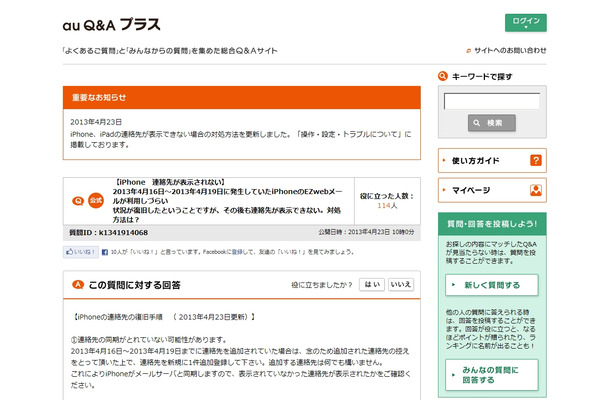The height and width of the screenshot is (400, 610).
Task: Open 使い方ガイド menu item
Action: point(492,160)
